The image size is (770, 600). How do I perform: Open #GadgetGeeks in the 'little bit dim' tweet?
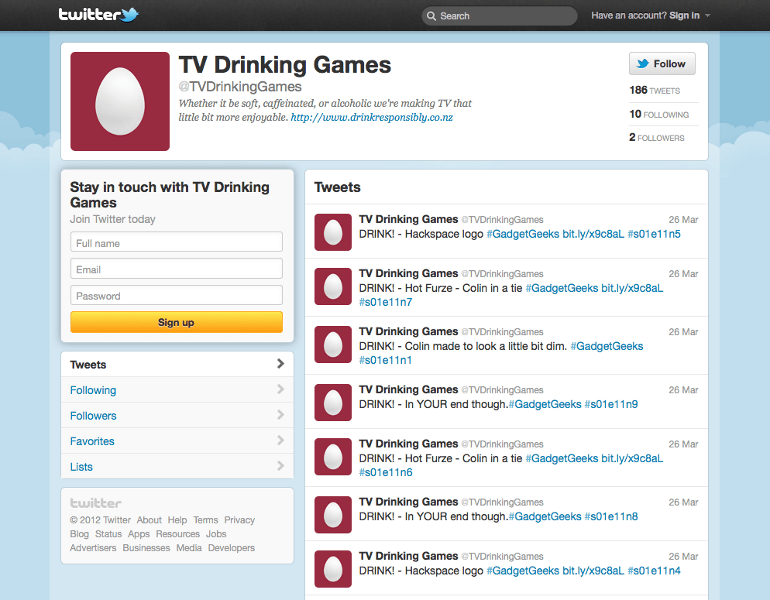coord(606,347)
